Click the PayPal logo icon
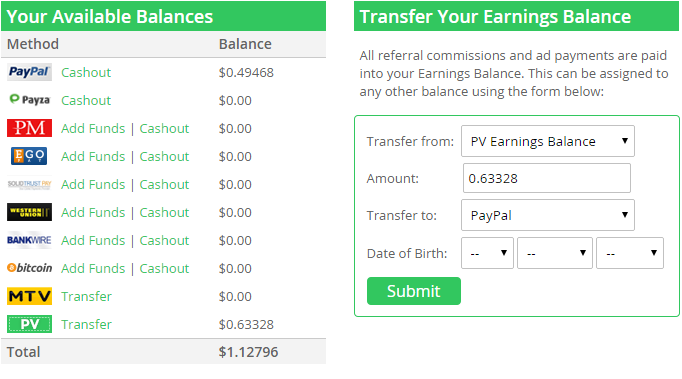682x379 pixels. [29, 72]
